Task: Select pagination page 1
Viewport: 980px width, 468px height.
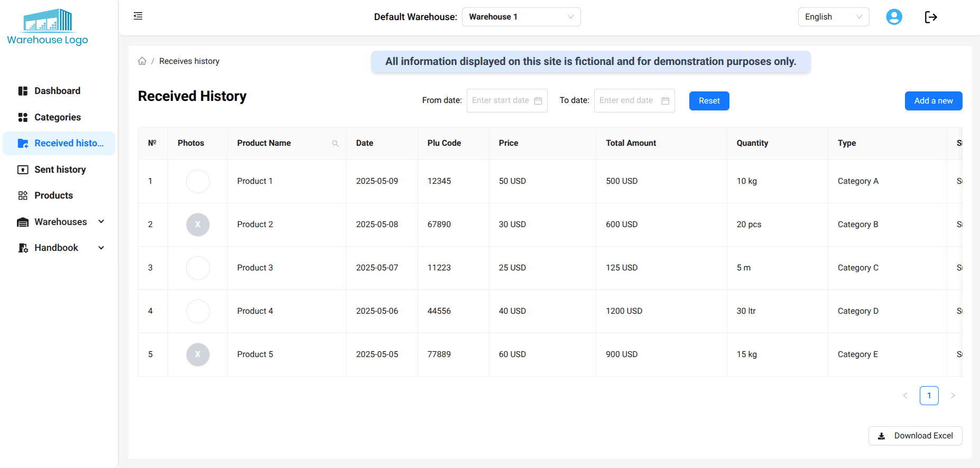Action: [929, 396]
